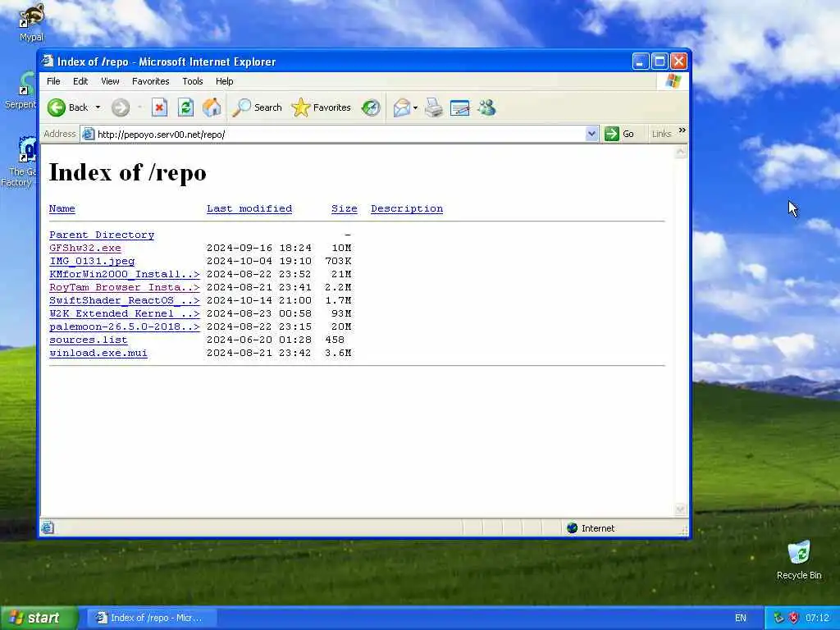840x630 pixels.
Task: Click the taskbar clock 07:12
Action: click(817, 618)
